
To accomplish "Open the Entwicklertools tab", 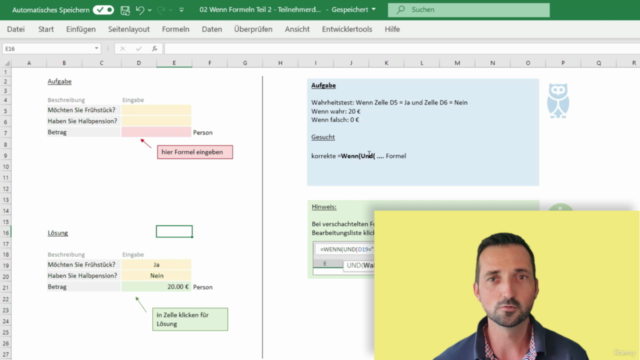I will [x=347, y=29].
